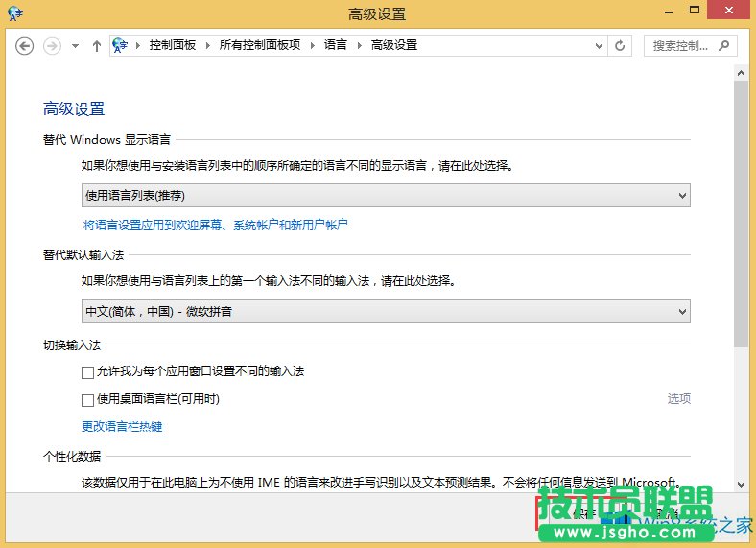Click the title bar window icon
Image resolution: width=756 pixels, height=548 pixels.
pos(17,12)
